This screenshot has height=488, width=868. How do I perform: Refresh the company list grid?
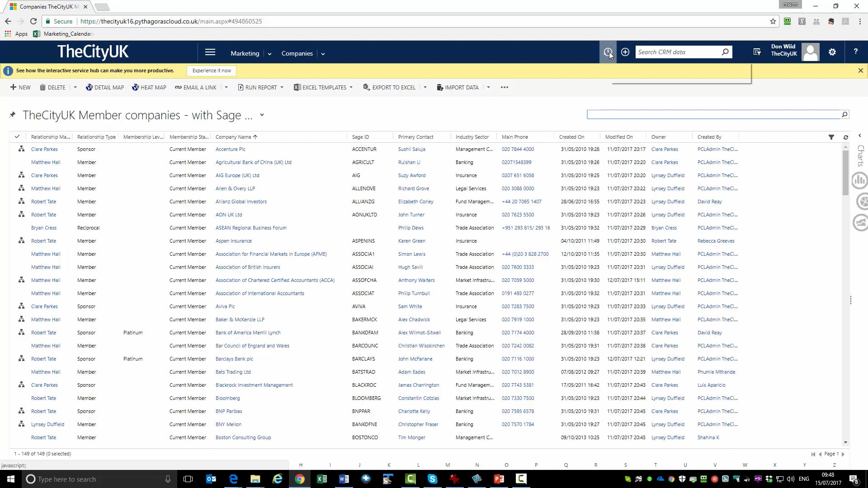pyautogui.click(x=846, y=137)
